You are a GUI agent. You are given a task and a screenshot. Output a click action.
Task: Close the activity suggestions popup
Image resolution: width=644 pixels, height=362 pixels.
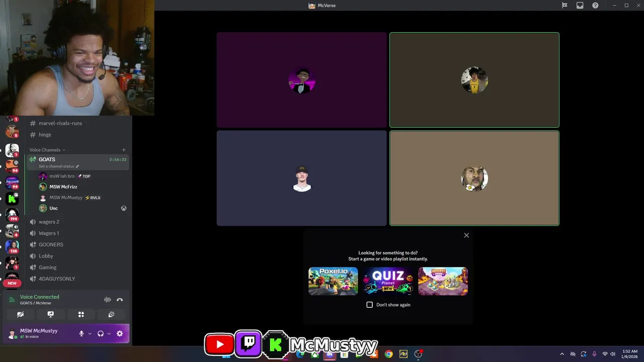coord(466,235)
